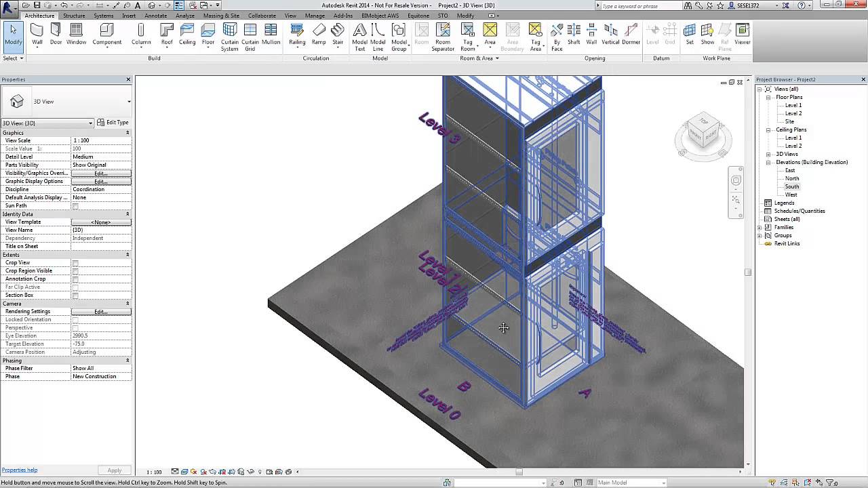
Task: Open the Annotate ribbon tab
Action: (x=156, y=16)
